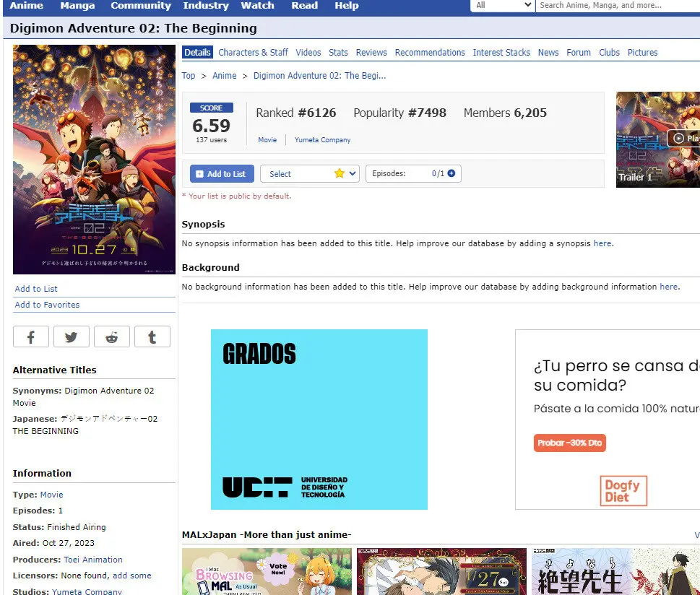Switch to the Clubs tab
This screenshot has height=595, width=700.
coord(610,52)
